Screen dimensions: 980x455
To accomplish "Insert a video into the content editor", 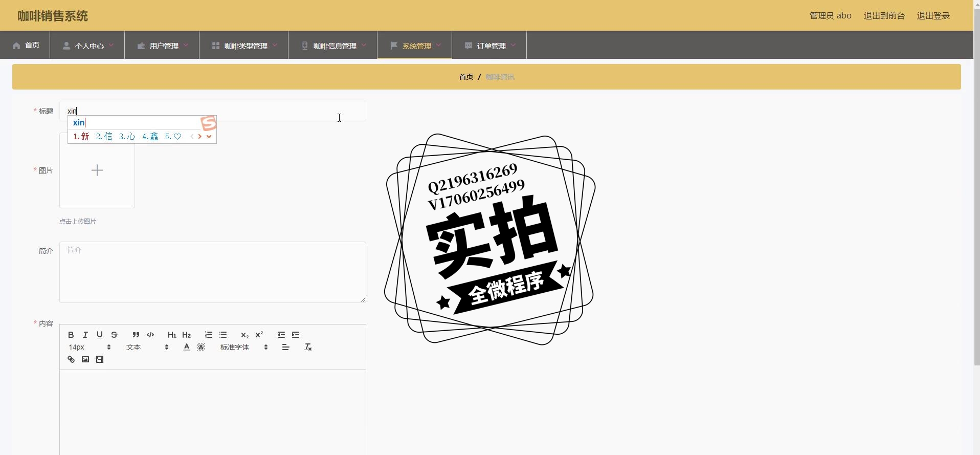I will (100, 359).
